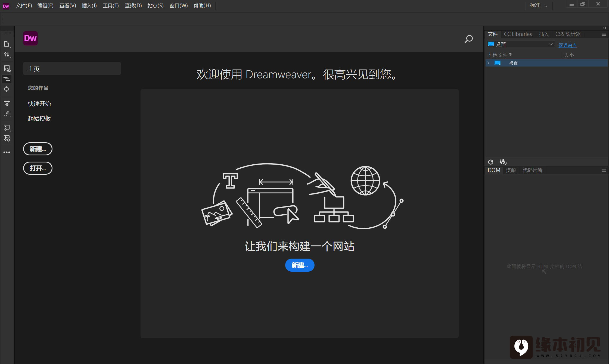Viewport: 609px width, 364px height.
Task: Click the 打开... button
Action: pos(38,168)
